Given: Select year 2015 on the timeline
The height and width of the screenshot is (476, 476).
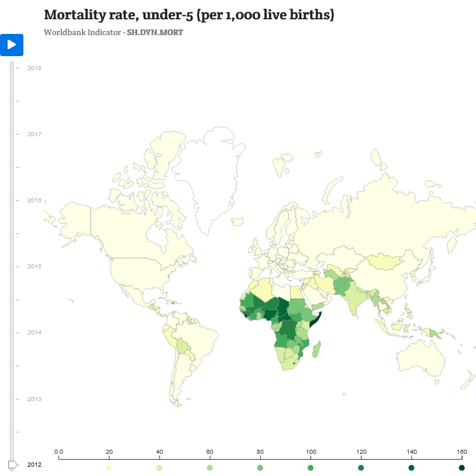Looking at the screenshot, I should (35, 266).
